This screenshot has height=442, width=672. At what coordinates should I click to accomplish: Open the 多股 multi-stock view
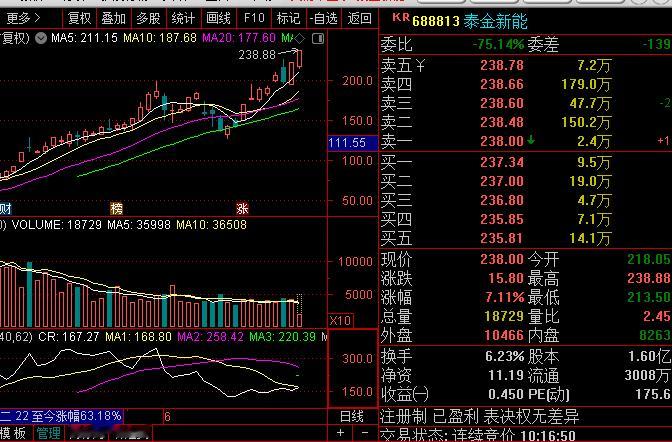(x=148, y=18)
